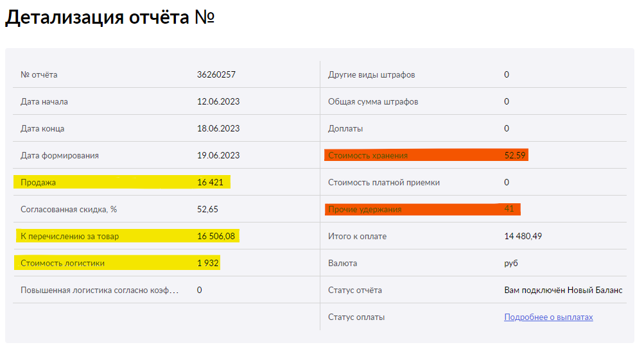
Task: Click the logistics cost value 1 932
Action: tap(208, 264)
